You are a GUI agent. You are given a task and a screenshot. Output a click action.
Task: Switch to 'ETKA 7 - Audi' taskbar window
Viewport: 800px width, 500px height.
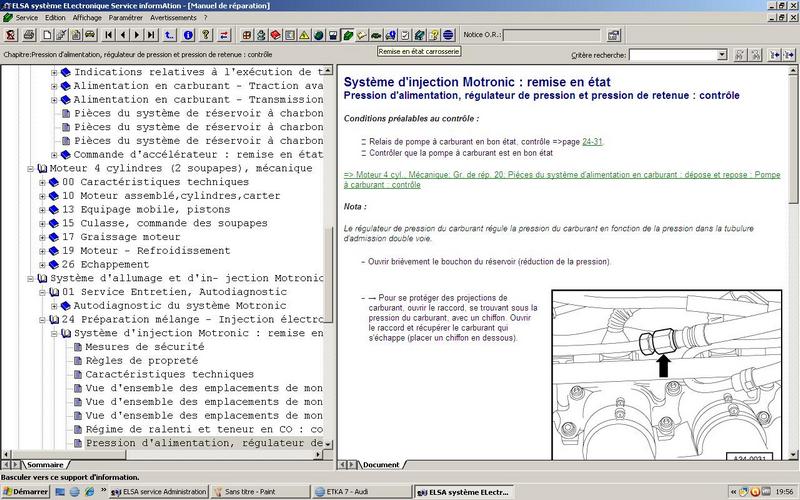click(361, 492)
